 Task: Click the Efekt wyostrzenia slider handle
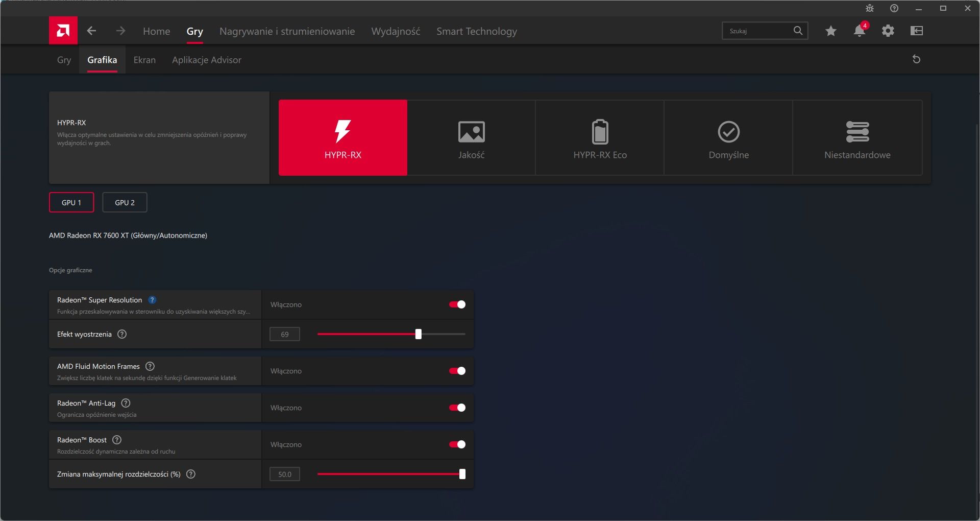click(419, 334)
